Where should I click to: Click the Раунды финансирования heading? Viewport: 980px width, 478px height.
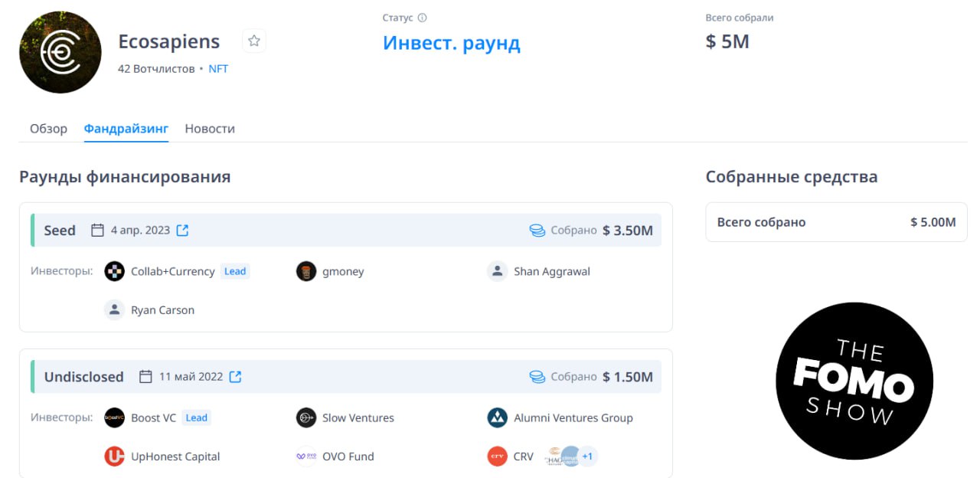pyautogui.click(x=125, y=177)
